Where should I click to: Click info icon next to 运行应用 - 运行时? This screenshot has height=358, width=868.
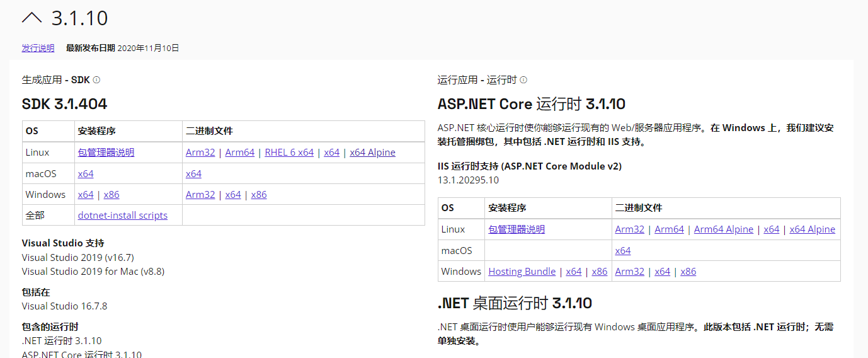click(x=523, y=80)
